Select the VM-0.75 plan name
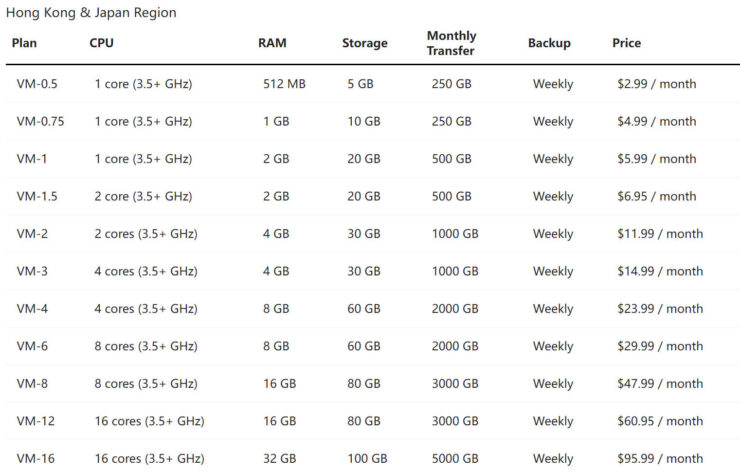Viewport: 740px width, 472px height. pos(40,121)
